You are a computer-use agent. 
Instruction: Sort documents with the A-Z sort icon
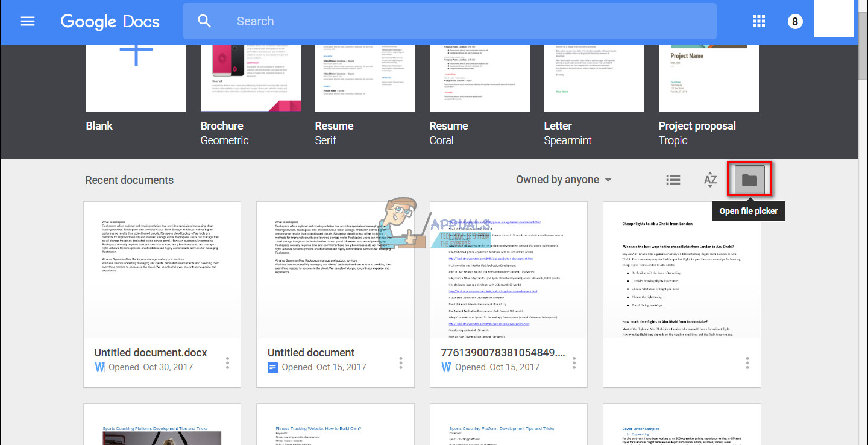point(710,179)
